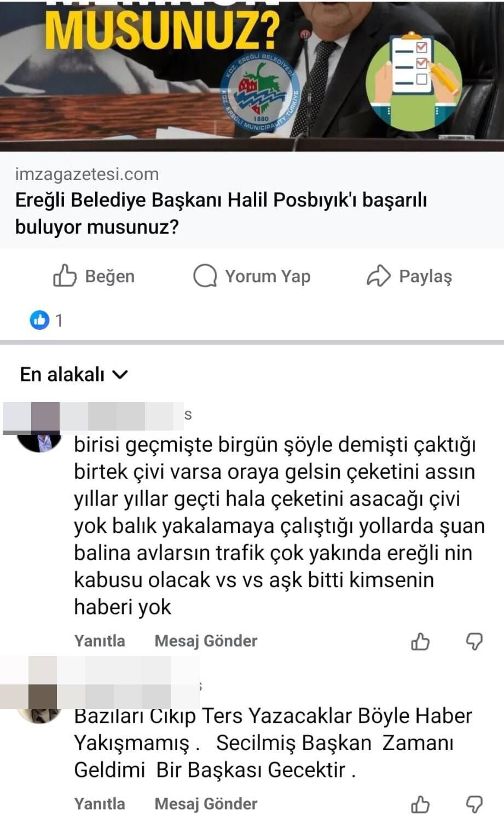This screenshot has height=836, width=504.
Task: Dislike the second comment about Secilmiş Başkan
Action: [474, 804]
